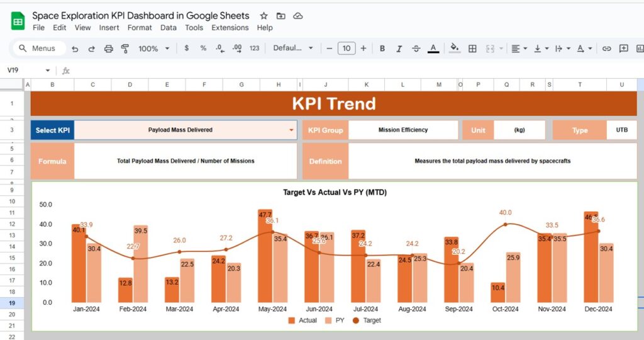Image resolution: width=644 pixels, height=340 pixels.
Task: Open the Format menu
Action: click(140, 28)
